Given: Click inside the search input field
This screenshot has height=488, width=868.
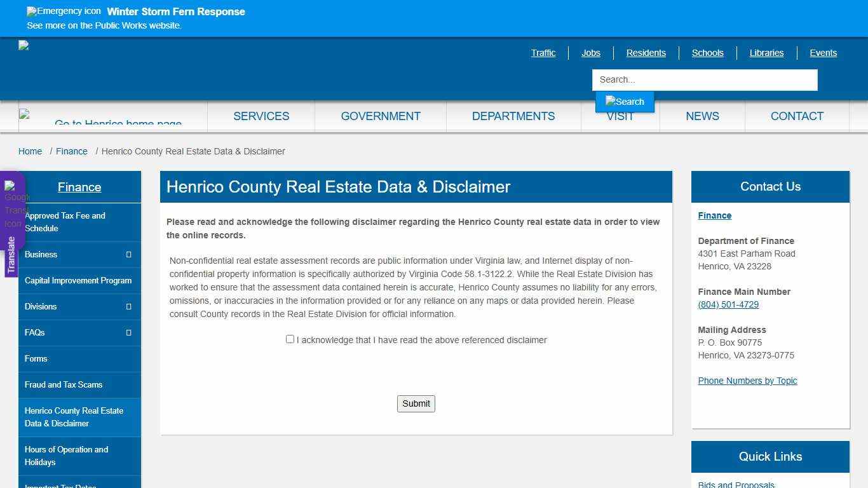Looking at the screenshot, I should click(x=704, y=79).
